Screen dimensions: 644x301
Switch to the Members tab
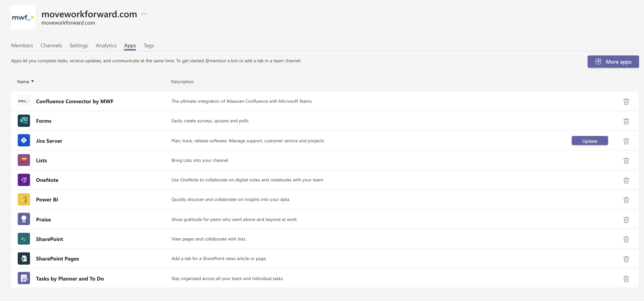pos(22,45)
